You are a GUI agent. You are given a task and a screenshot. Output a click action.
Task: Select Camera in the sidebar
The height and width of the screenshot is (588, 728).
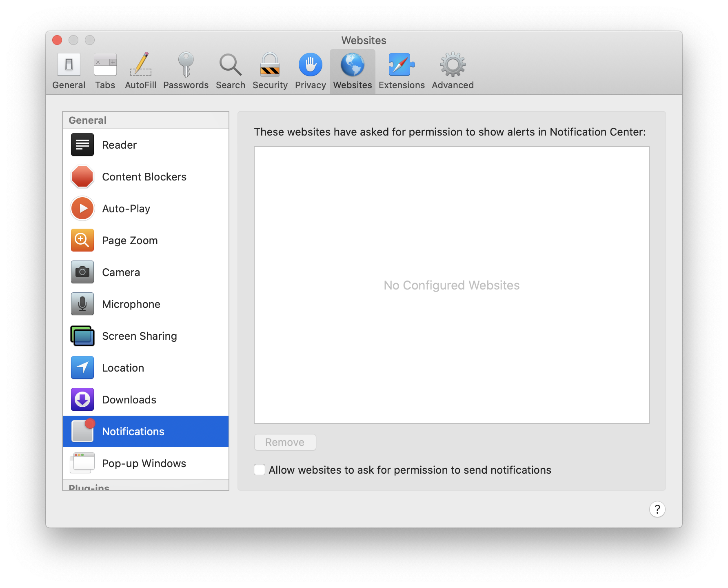click(146, 272)
